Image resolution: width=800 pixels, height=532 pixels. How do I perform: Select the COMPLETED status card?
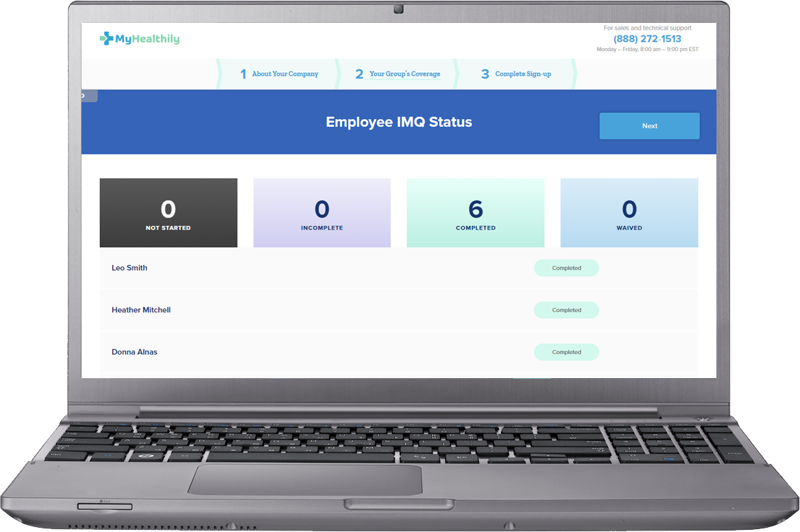475,213
